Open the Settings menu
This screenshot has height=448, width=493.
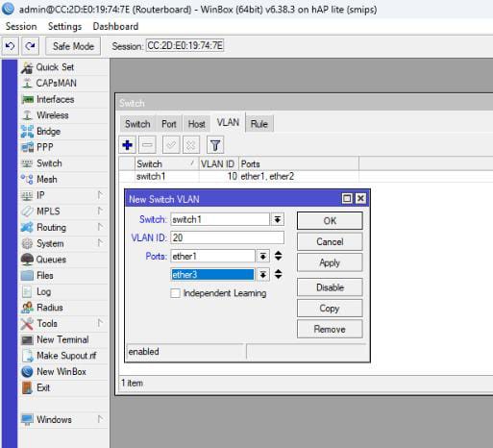click(x=64, y=26)
